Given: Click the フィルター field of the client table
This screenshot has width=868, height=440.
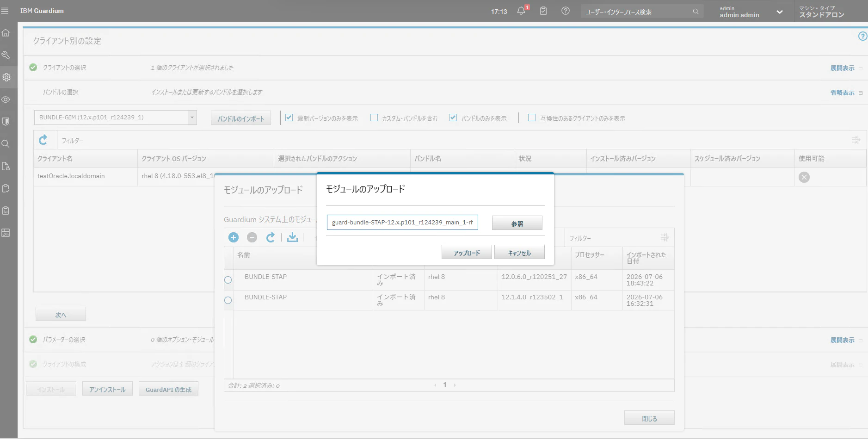Looking at the screenshot, I should (x=453, y=140).
